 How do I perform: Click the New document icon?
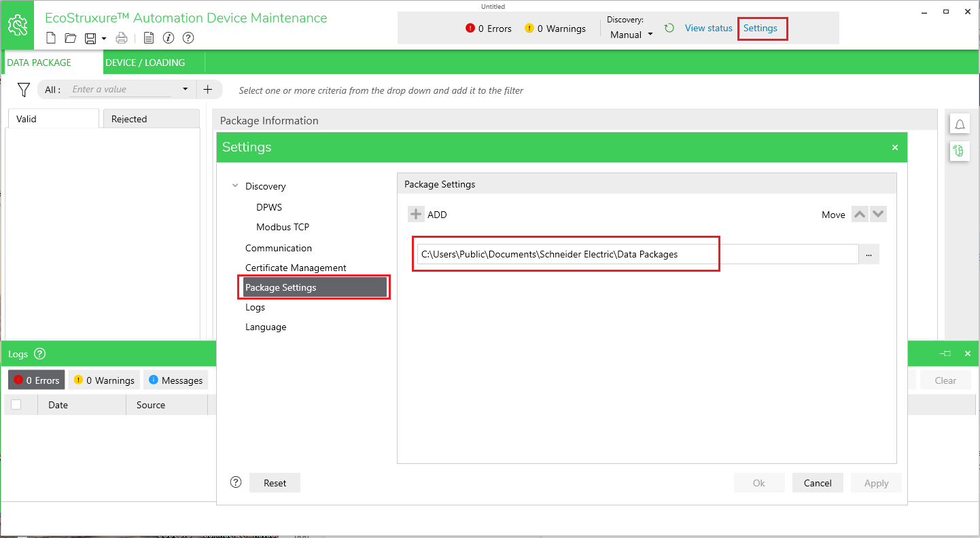[51, 38]
